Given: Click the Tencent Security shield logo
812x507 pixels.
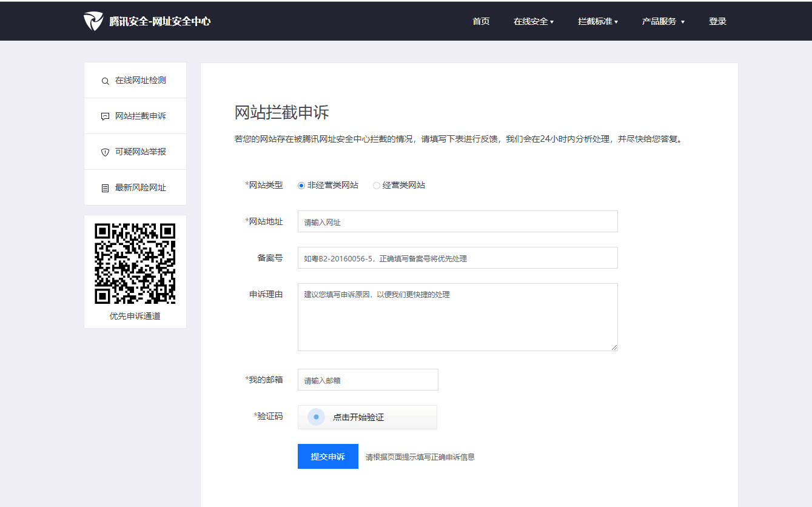Looking at the screenshot, I should [x=93, y=21].
